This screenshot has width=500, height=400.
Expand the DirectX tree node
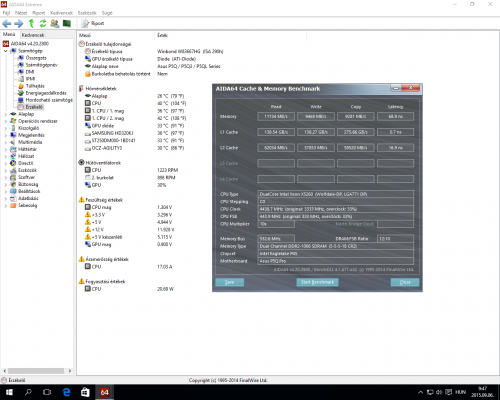tap(6, 163)
